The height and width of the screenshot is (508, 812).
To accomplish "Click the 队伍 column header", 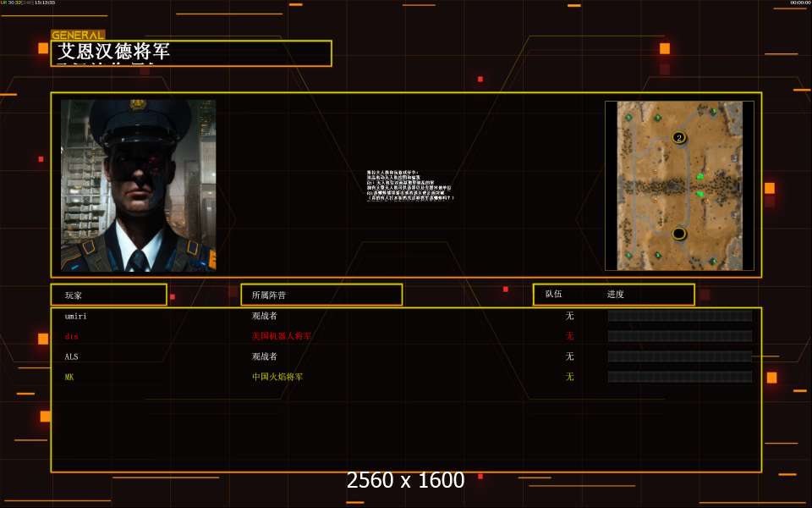I will pos(553,294).
